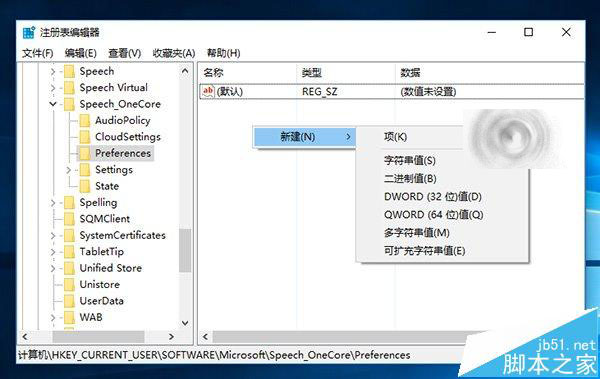Click the (数值未设置) data cell
Viewport: 600px width, 379px height.
pyautogui.click(x=428, y=92)
